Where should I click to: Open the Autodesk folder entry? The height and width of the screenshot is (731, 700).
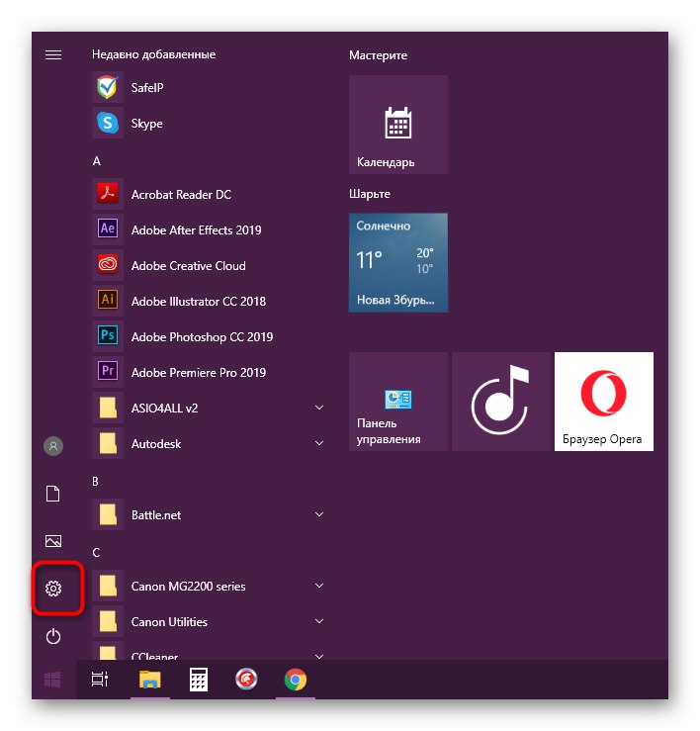point(208,444)
